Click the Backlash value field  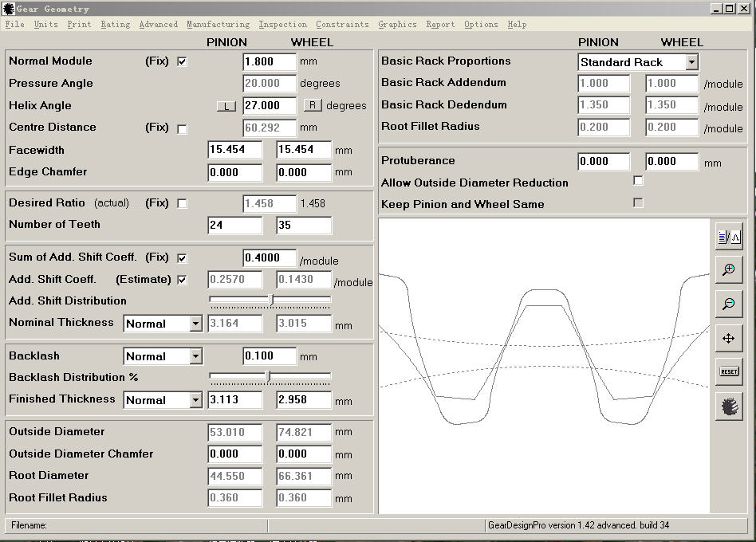(269, 356)
